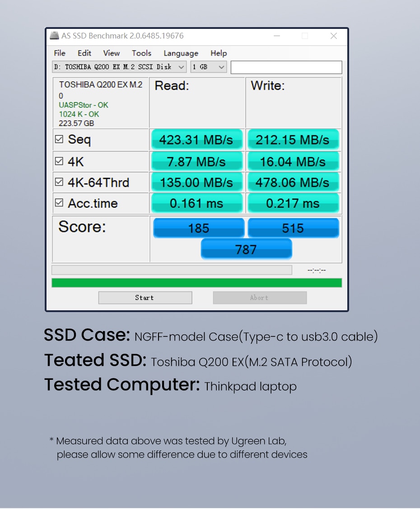This screenshot has width=420, height=509.
Task: Click the empty text field beside the size dropdown
Action: [x=286, y=67]
